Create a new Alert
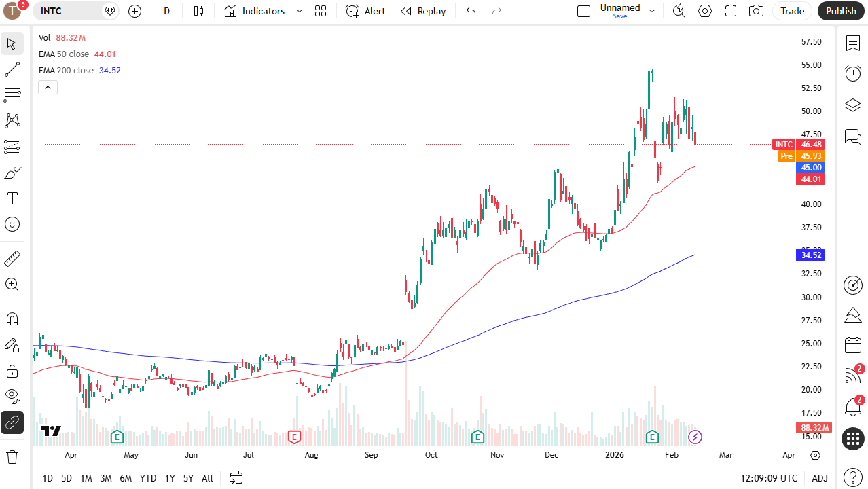 365,11
